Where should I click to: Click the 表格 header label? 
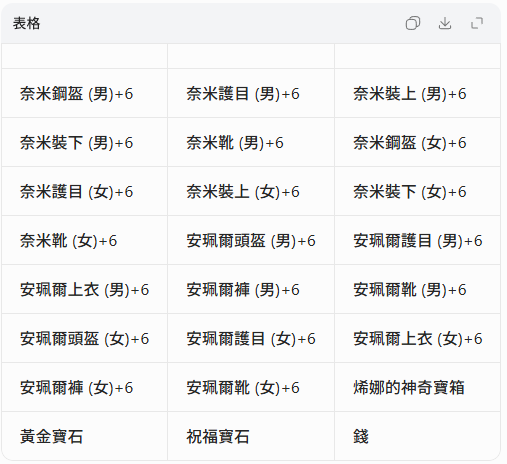coord(26,23)
